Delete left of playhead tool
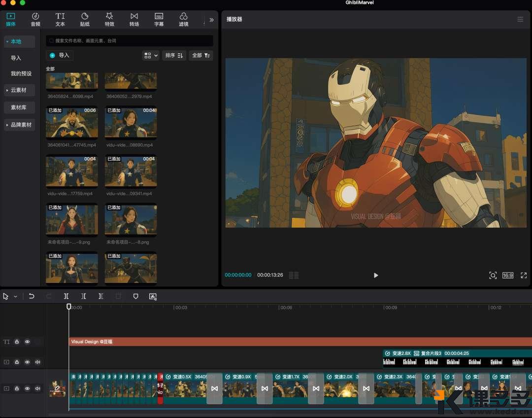This screenshot has height=418, width=532. [83, 296]
